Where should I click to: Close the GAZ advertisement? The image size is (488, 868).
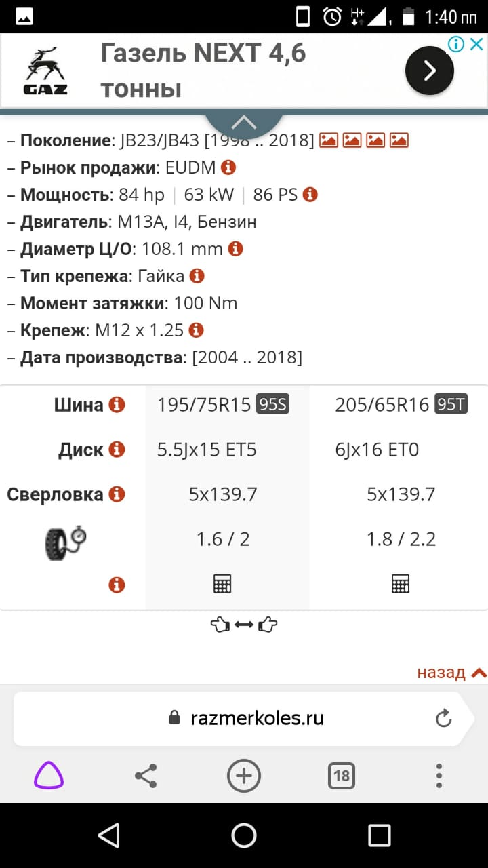[476, 45]
